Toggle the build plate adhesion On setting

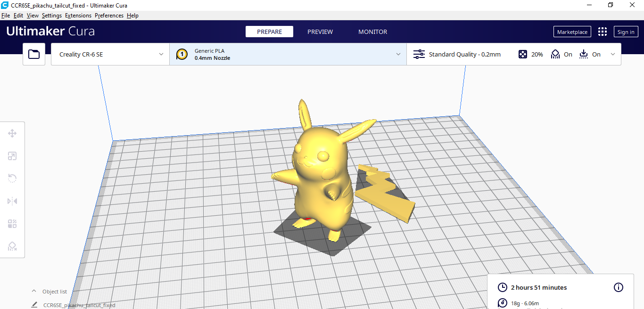click(x=590, y=54)
